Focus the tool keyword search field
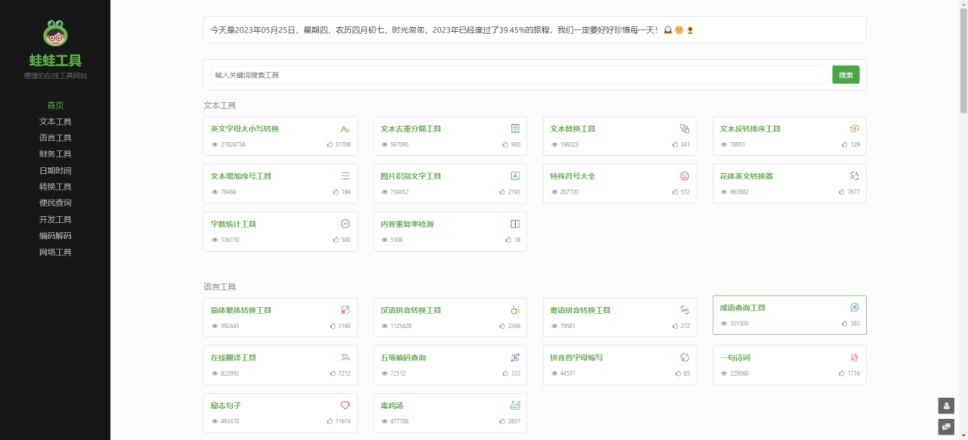This screenshot has height=440, width=968. point(519,75)
